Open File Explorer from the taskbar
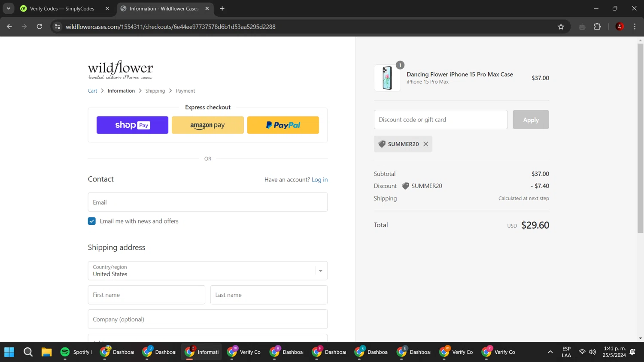 (46, 352)
